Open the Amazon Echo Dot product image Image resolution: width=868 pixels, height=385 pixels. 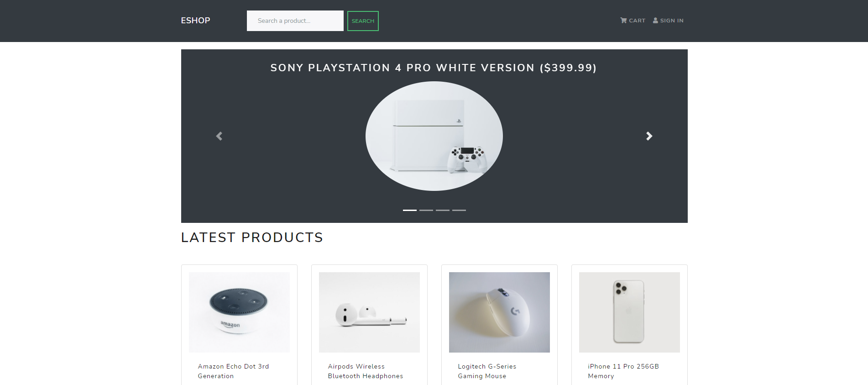(x=239, y=312)
